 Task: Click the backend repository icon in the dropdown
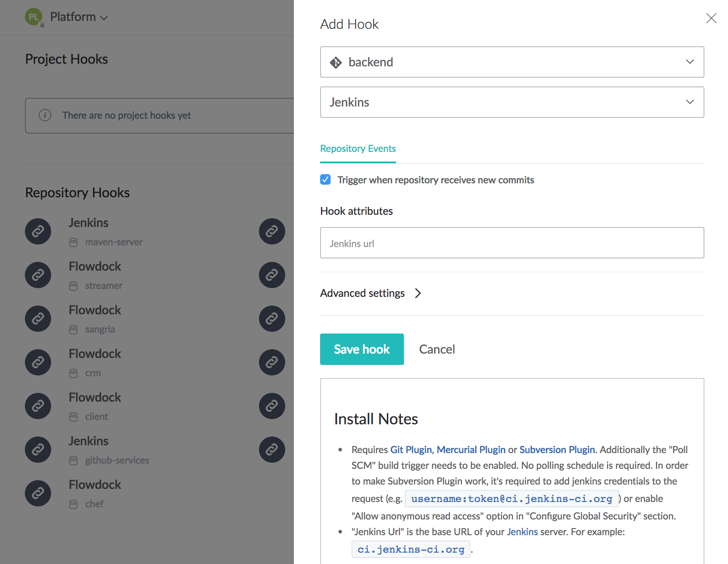coord(336,62)
